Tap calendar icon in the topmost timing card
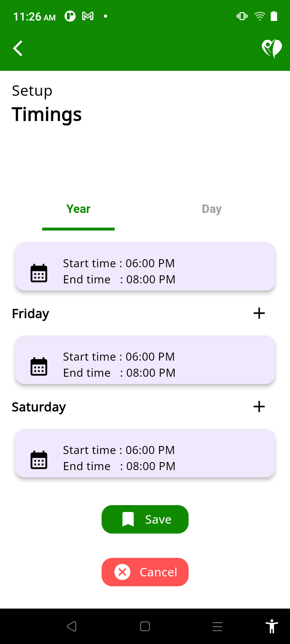The width and height of the screenshot is (290, 644). 39,273
